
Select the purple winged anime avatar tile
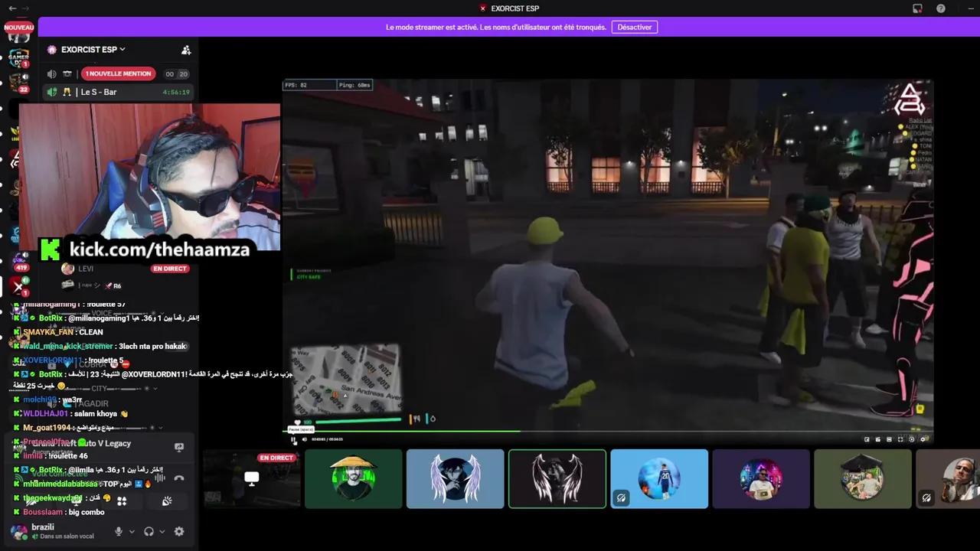[456, 478]
